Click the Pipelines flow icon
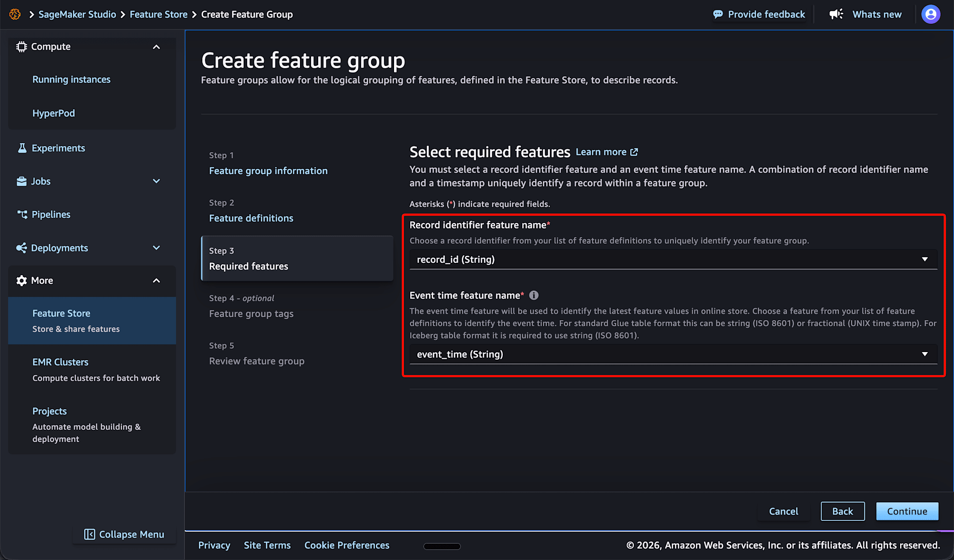 click(x=22, y=215)
